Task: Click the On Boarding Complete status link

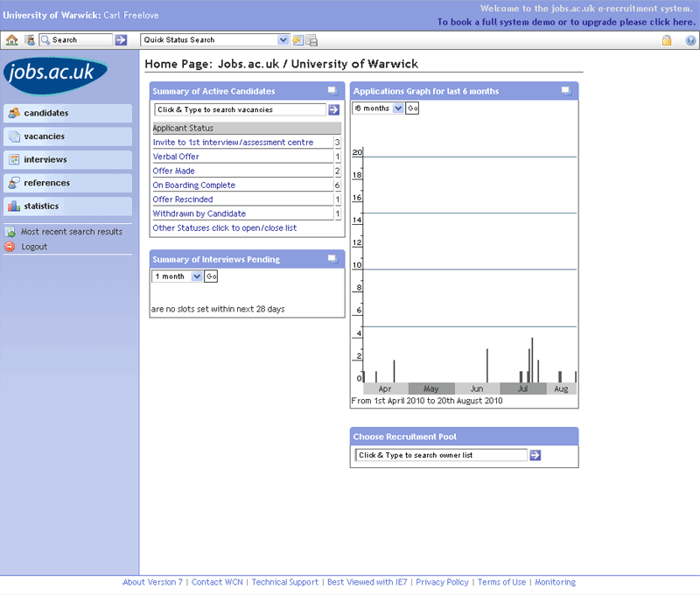Action: [193, 185]
